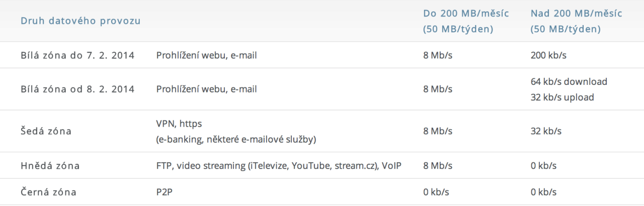Click the 'Černá zóna' row label
The height and width of the screenshot is (206, 644).
click(48, 192)
